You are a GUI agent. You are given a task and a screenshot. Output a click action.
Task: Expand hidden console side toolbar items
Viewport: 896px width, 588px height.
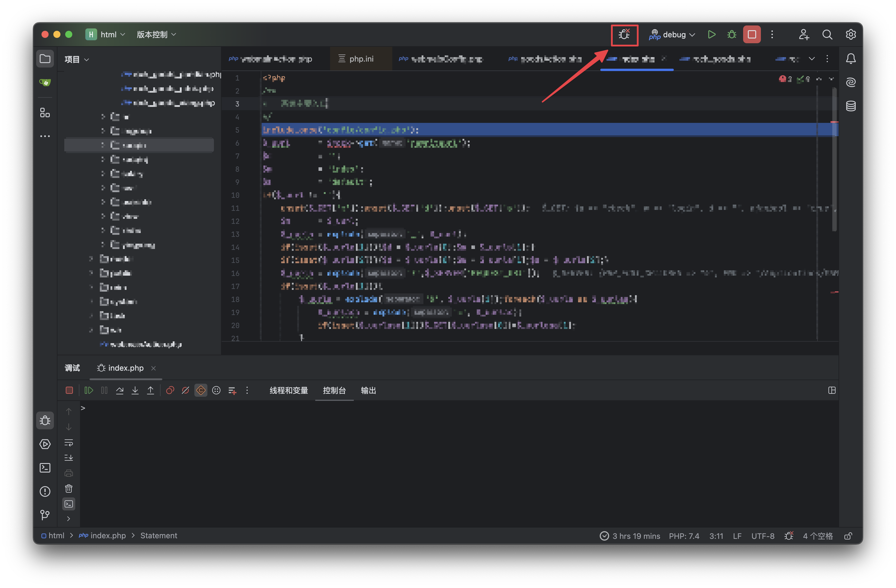[x=68, y=519]
